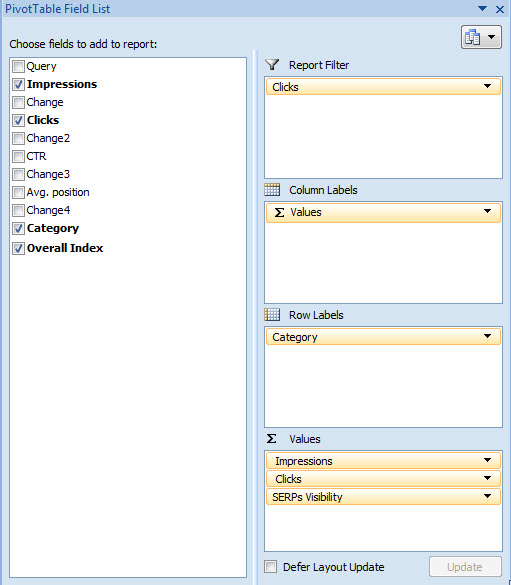Uncheck the Clicks field checkbox
Image resolution: width=511 pixels, height=585 pixels.
pos(18,120)
